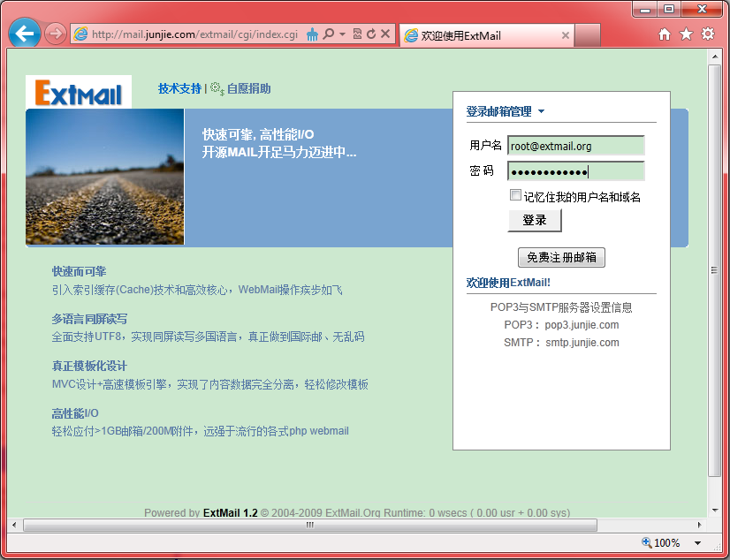Click the 多语言同屏读写 heading
Screen dimensions: 730x560
89,319
